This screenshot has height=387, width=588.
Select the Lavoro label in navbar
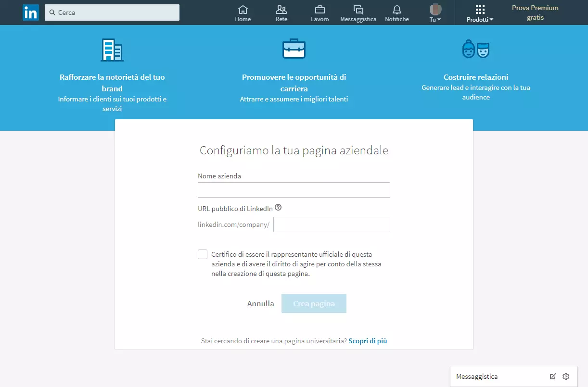point(320,19)
